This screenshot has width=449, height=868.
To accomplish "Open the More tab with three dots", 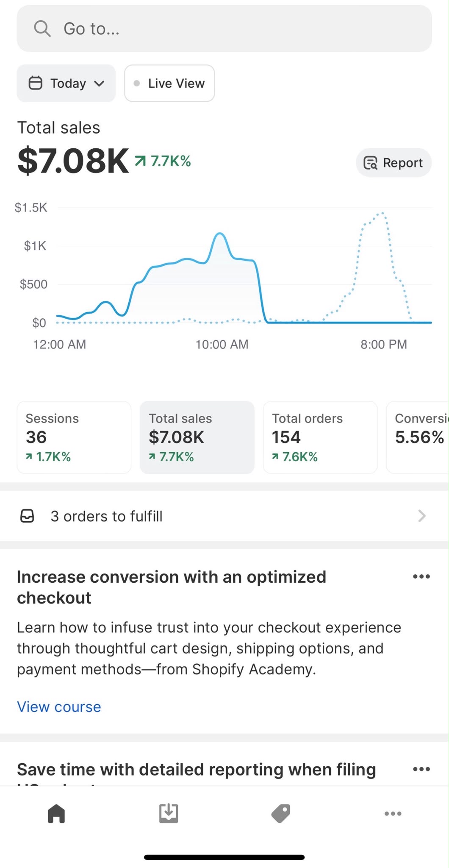I will point(393,813).
